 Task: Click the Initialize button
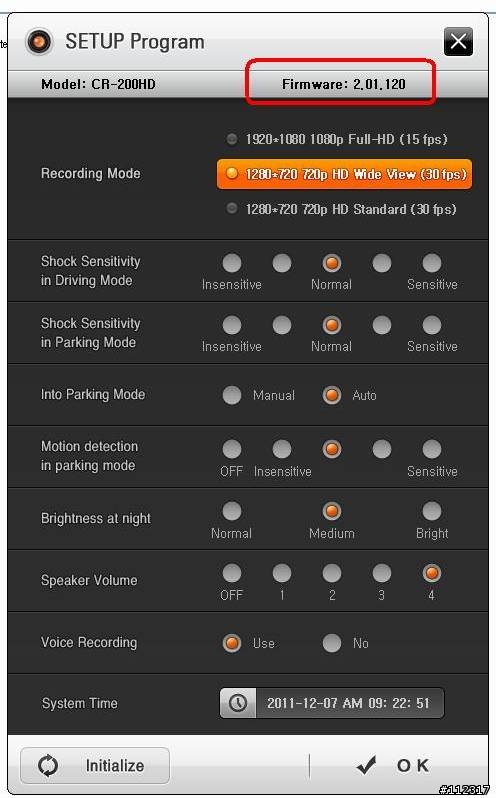95,765
